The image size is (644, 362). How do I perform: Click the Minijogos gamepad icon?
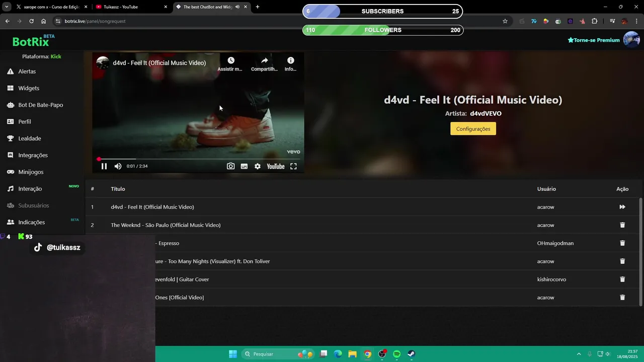point(10,172)
